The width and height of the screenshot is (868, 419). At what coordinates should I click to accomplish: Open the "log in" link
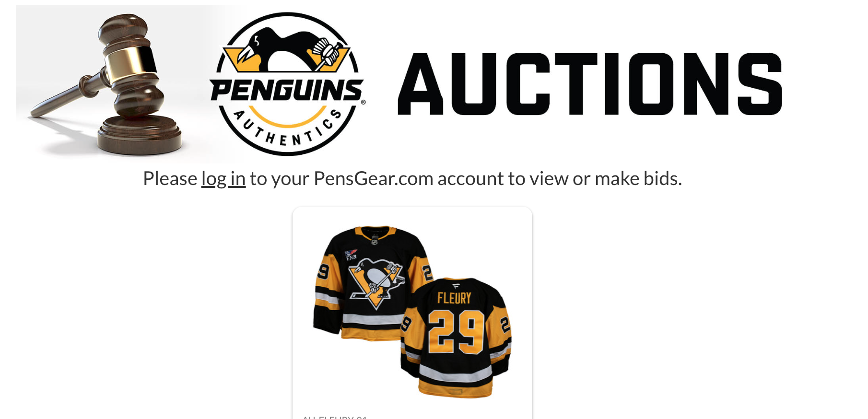coord(223,178)
